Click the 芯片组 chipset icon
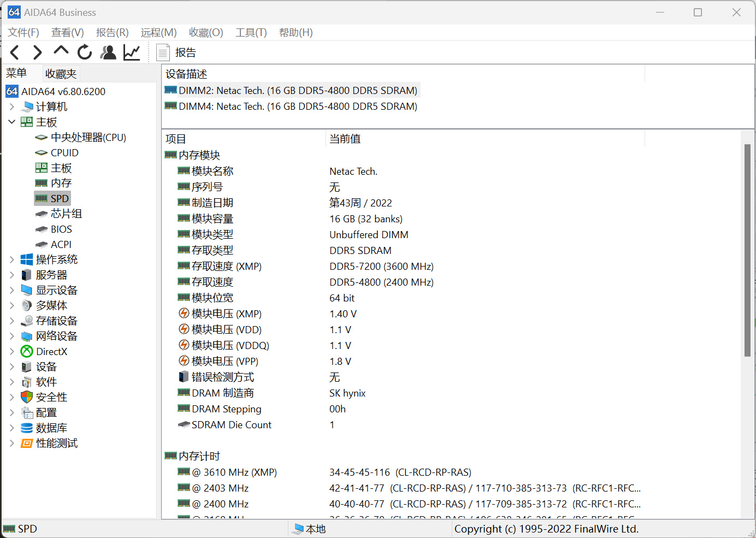 [x=41, y=214]
